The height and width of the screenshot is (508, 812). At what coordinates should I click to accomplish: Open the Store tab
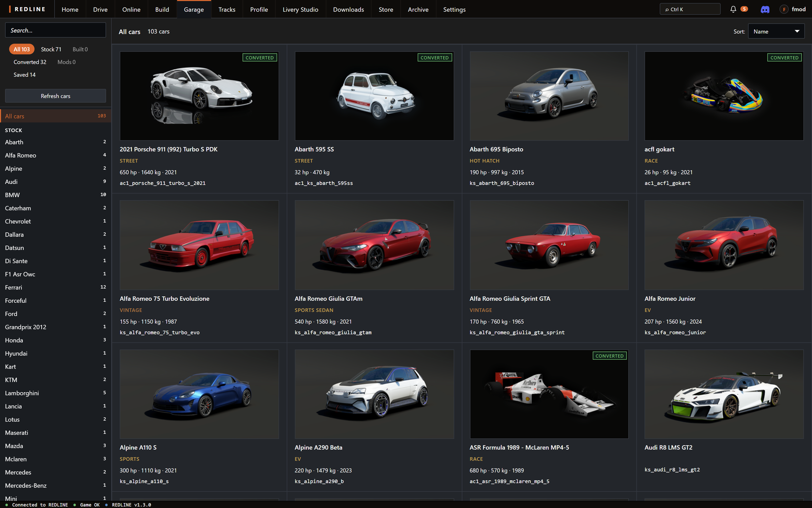[386, 9]
